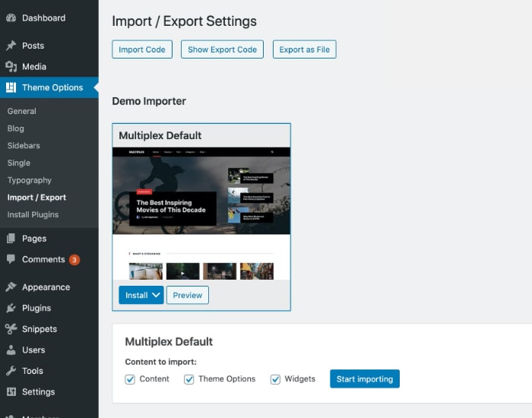This screenshot has height=418, width=532.
Task: Click the Export as File button
Action: pos(304,49)
